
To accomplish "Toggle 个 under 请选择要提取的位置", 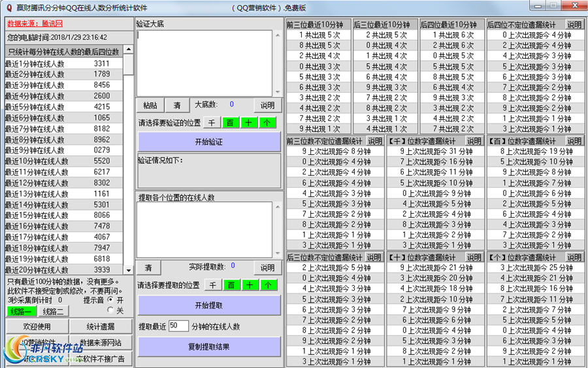I will point(268,285).
